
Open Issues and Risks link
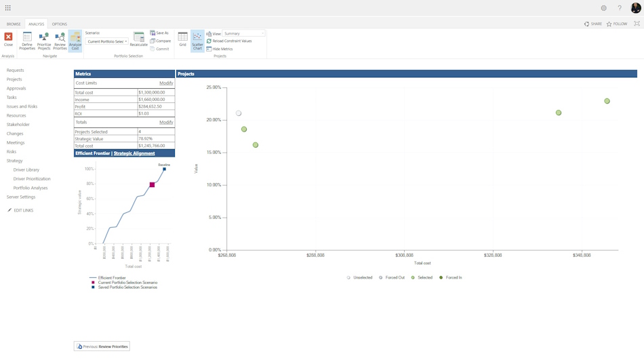pos(22,106)
